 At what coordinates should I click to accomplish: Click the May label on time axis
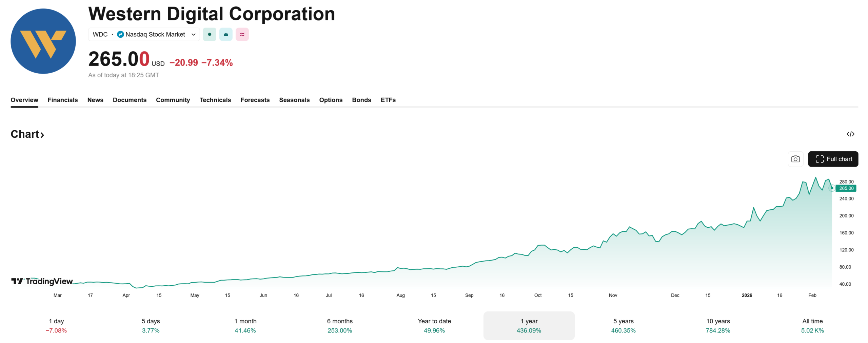pos(195,295)
